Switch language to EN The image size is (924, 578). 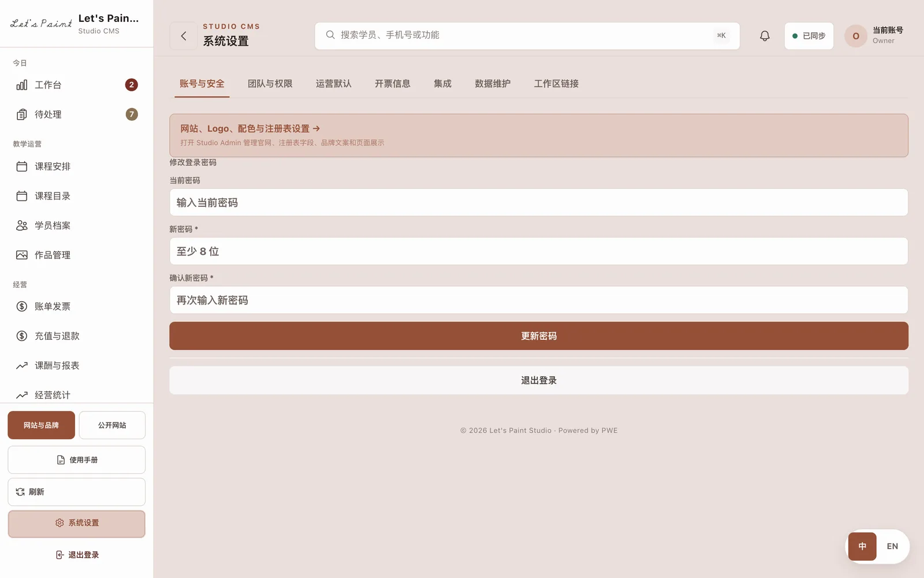click(x=892, y=546)
